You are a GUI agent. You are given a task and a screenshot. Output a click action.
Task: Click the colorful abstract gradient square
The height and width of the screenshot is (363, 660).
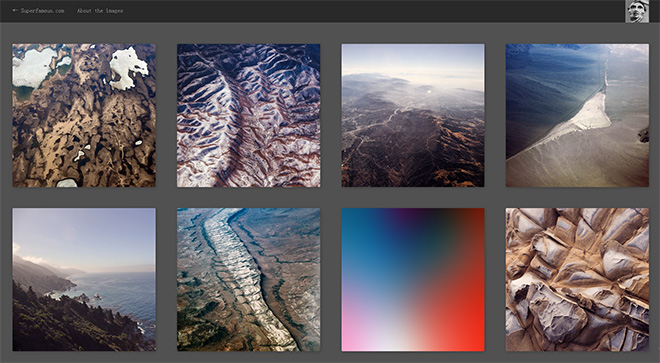point(413,280)
